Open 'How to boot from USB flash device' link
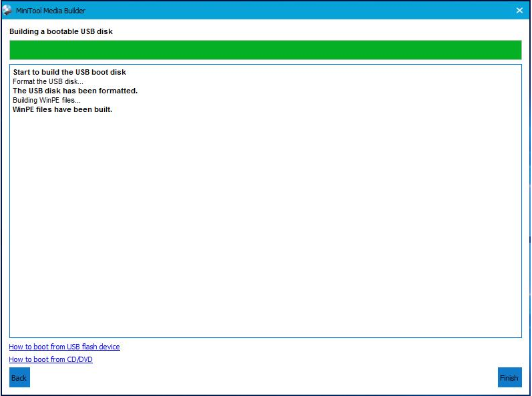 pyautogui.click(x=65, y=347)
